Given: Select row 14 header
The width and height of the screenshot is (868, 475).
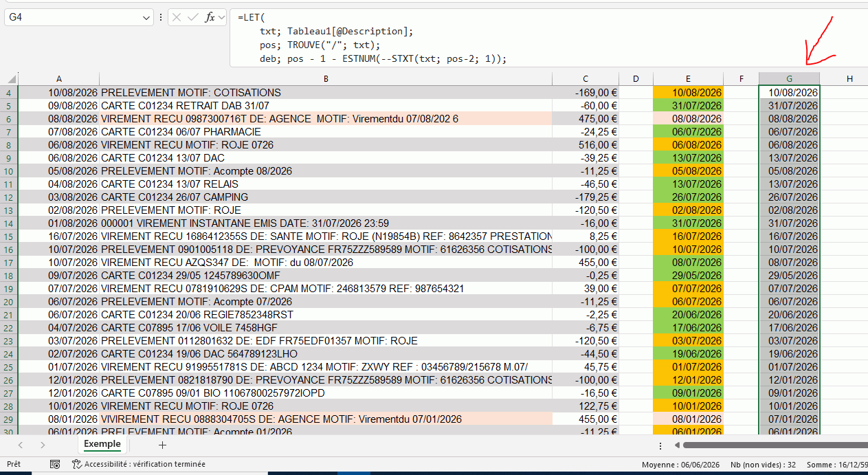Looking at the screenshot, I should click(9, 223).
